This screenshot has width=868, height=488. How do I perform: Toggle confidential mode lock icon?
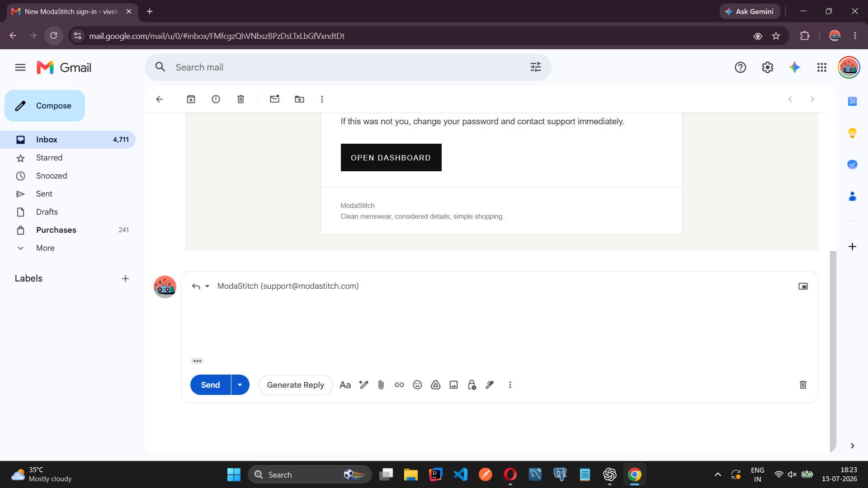coord(472,385)
